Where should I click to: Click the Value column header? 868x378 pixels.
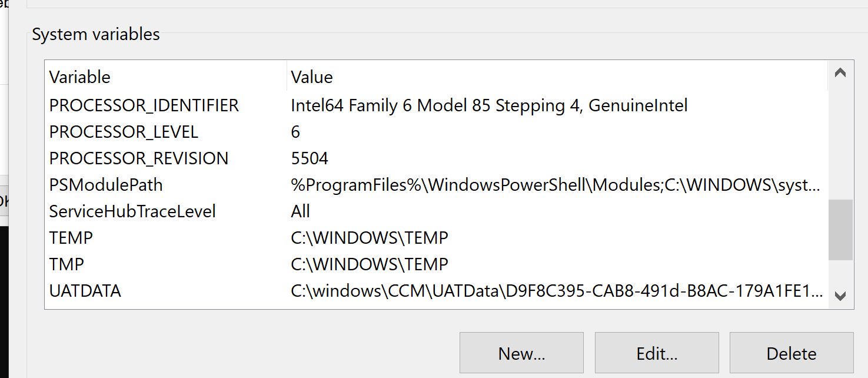(311, 77)
